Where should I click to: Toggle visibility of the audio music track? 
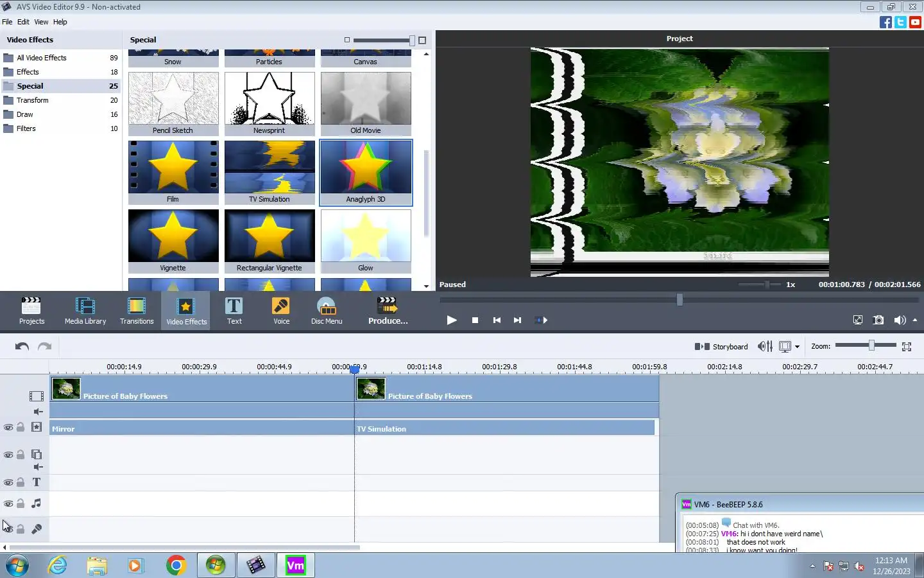pyautogui.click(x=8, y=504)
